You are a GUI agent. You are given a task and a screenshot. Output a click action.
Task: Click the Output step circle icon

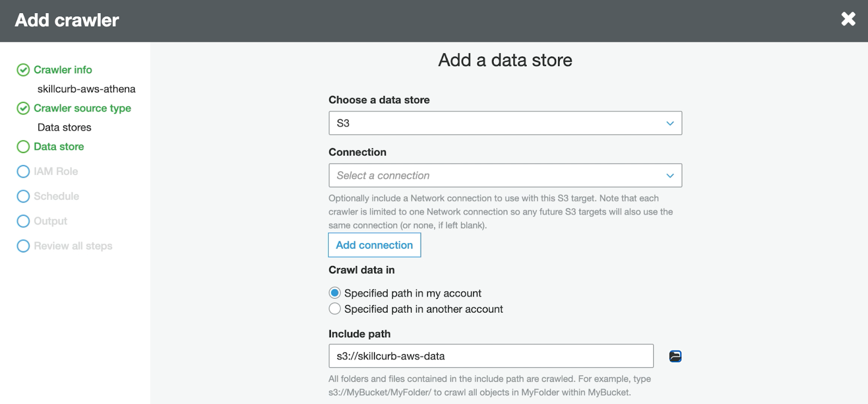coord(23,221)
